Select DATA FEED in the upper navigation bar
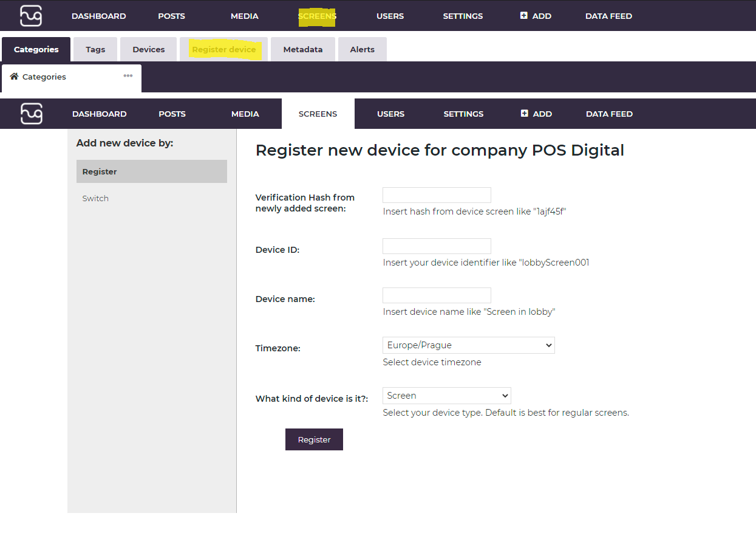This screenshot has width=756, height=547. coord(609,16)
